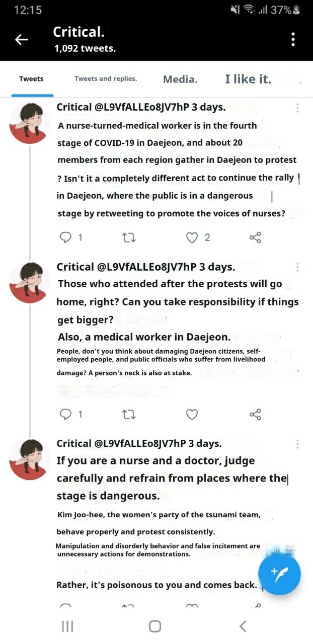The width and height of the screenshot is (313, 644).
Task: Like the second tweet
Action: [x=192, y=414]
